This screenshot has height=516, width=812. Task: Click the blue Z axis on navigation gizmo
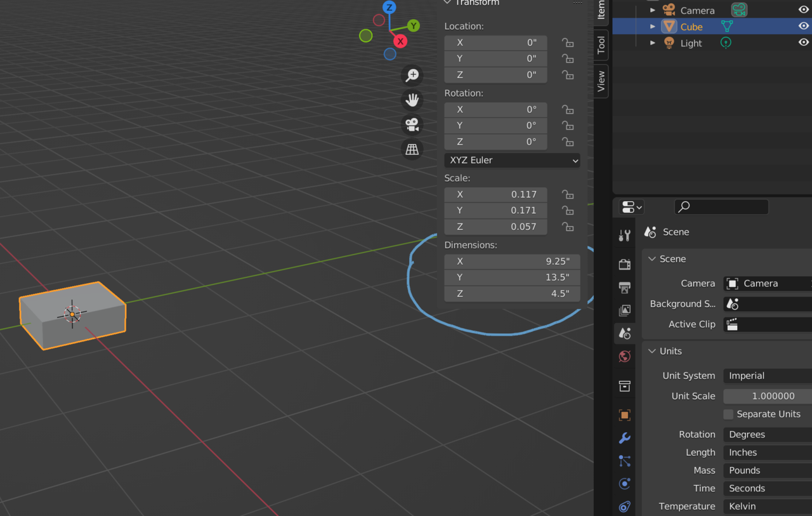(x=390, y=8)
